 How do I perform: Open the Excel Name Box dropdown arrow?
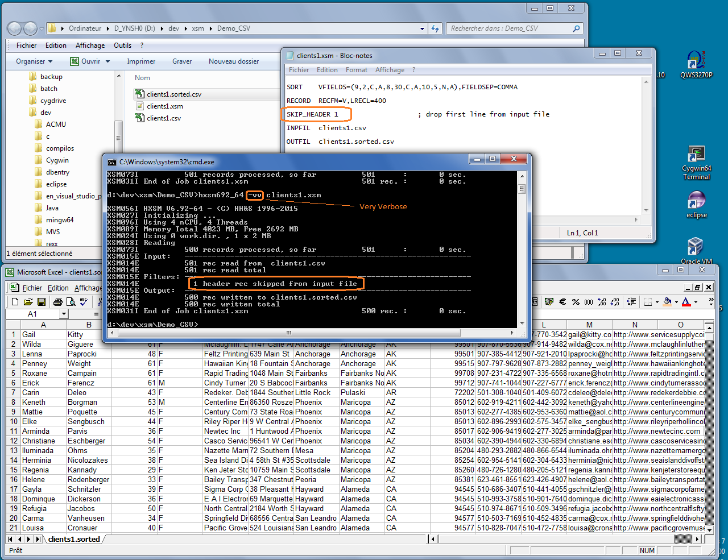point(64,314)
